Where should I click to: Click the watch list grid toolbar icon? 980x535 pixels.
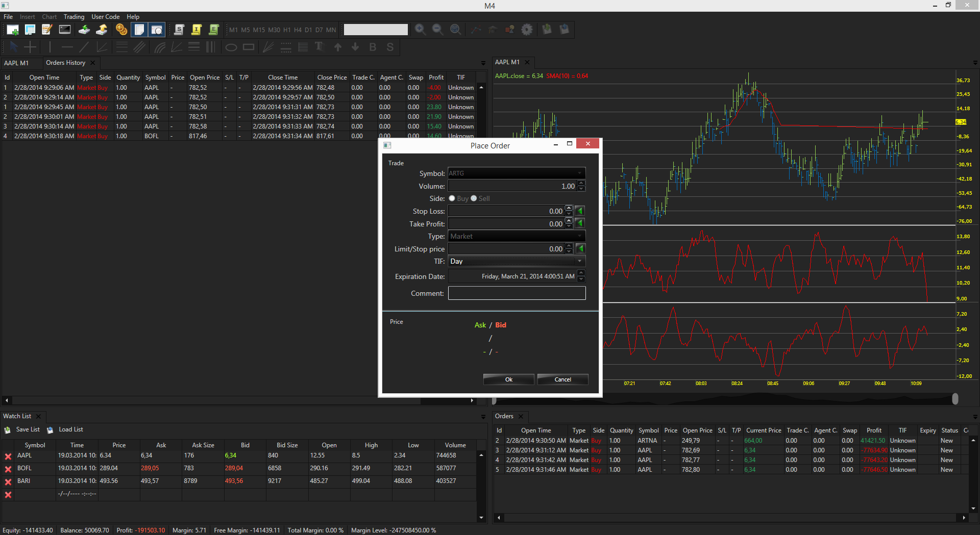[30, 30]
